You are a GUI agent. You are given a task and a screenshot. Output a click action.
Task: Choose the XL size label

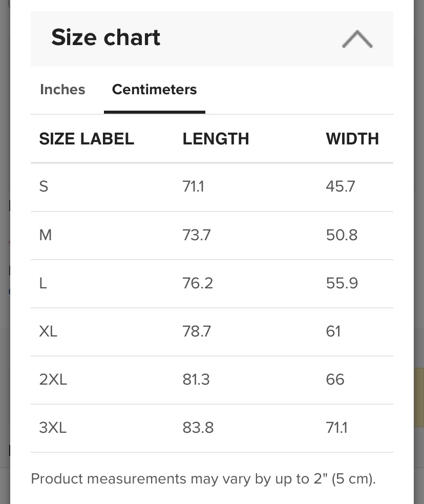click(x=48, y=331)
